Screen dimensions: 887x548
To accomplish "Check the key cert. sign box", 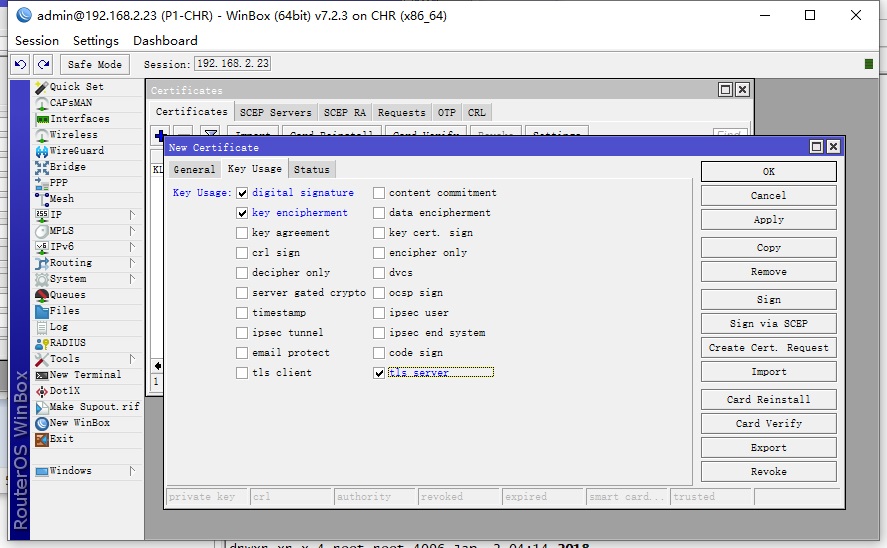I will [379, 233].
